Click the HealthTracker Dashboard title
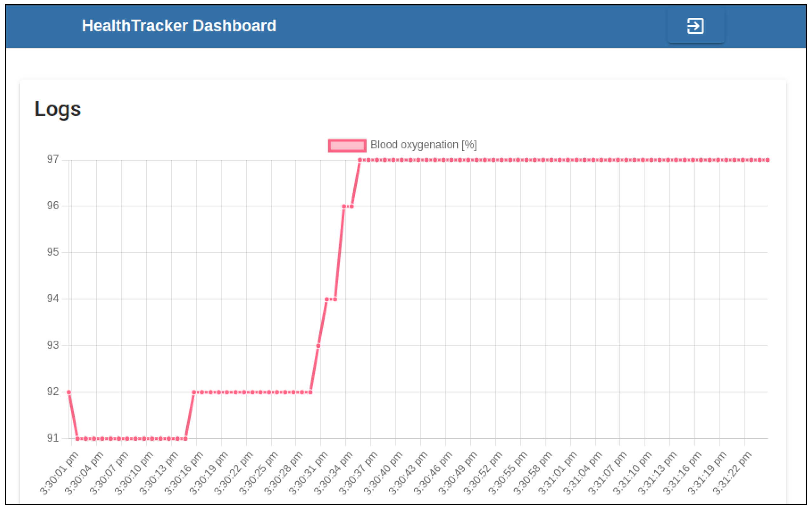 click(x=179, y=26)
